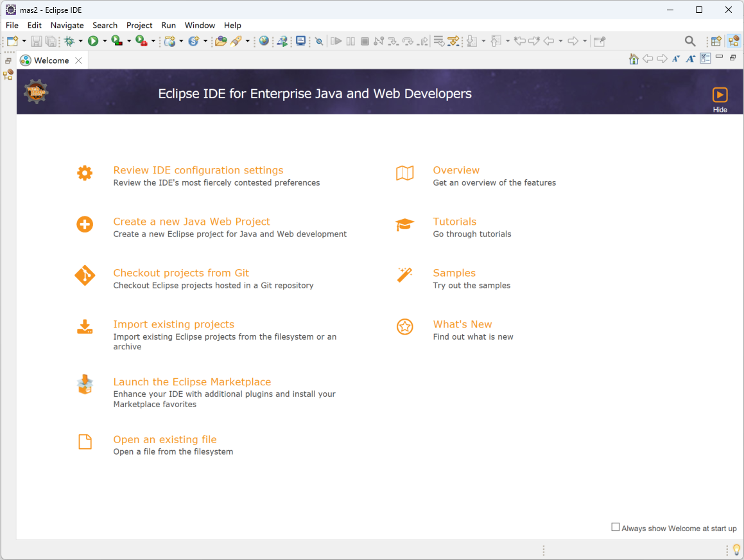Click the magnifier Search icon at toolbar right
Image resolution: width=744 pixels, height=560 pixels.
[x=690, y=41]
